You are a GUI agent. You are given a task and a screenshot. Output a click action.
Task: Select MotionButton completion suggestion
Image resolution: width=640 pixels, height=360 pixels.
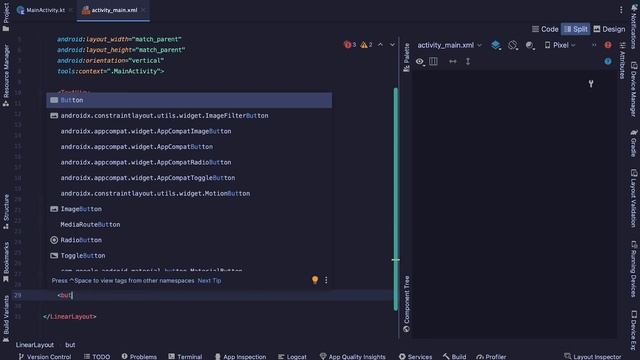(189, 193)
